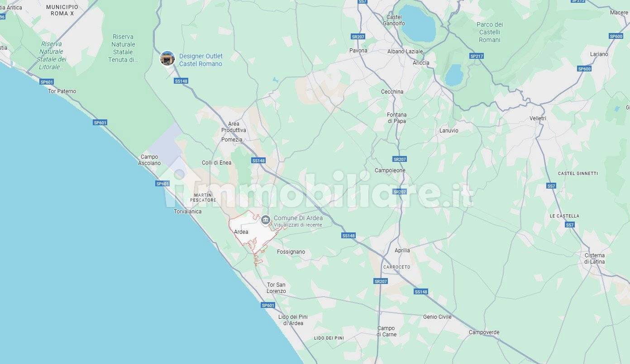
Task: Click the Torvaianica coastal label
Action: pos(188,212)
